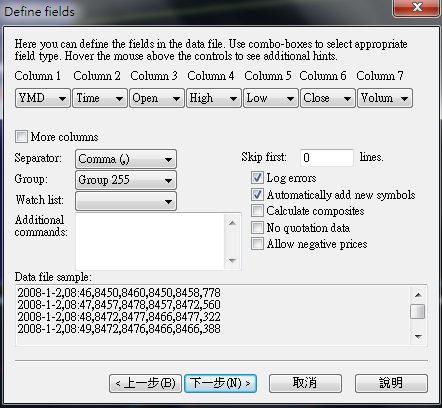Proceed with the 下一步(N) button

[220, 383]
